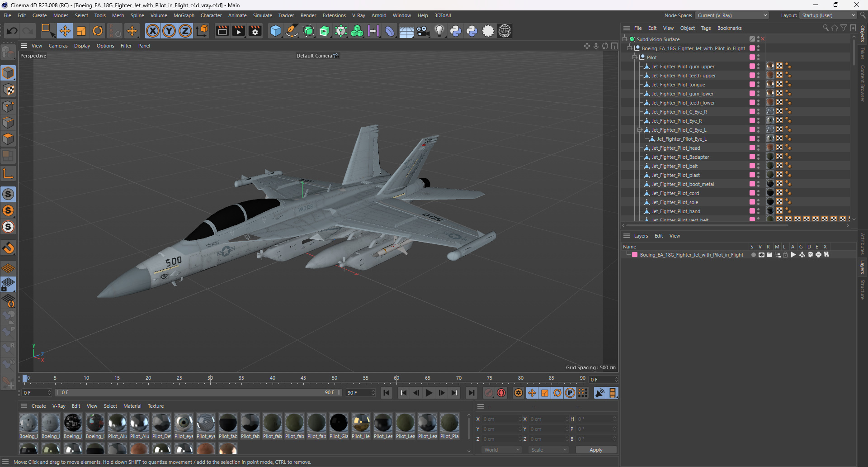Open Layout dropdown Startup (User)
This screenshot has width=868, height=467.
[x=828, y=15]
